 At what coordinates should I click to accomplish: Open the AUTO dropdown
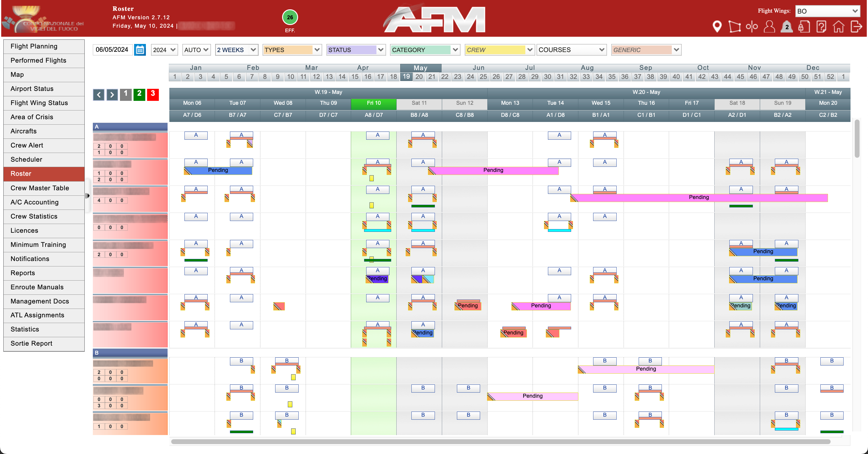(197, 50)
